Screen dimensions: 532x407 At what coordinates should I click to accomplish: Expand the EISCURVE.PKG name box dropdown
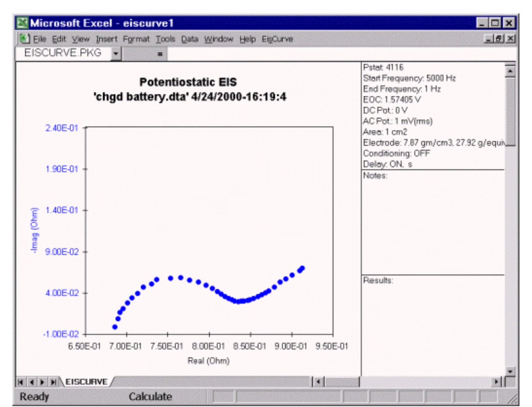116,54
